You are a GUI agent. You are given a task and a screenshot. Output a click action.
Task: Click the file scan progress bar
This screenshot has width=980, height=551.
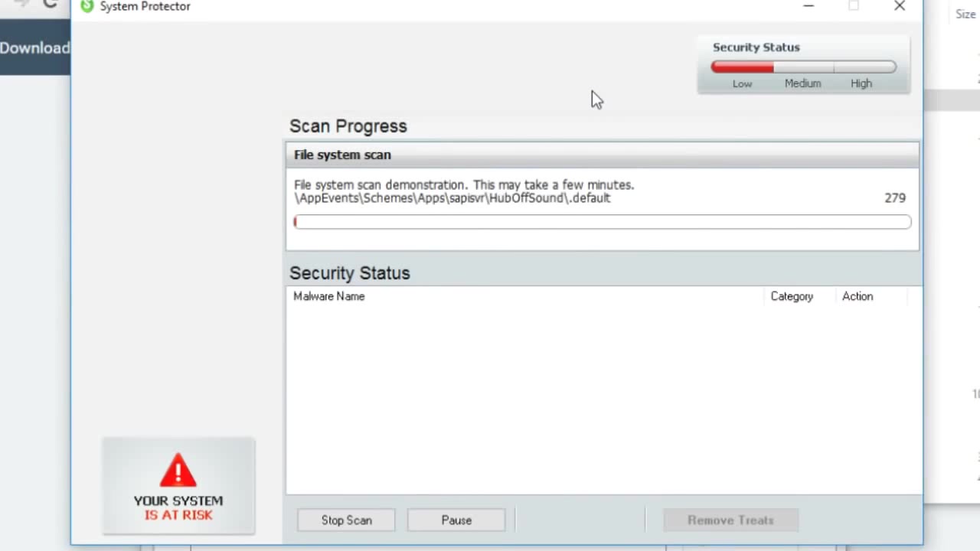click(x=603, y=222)
